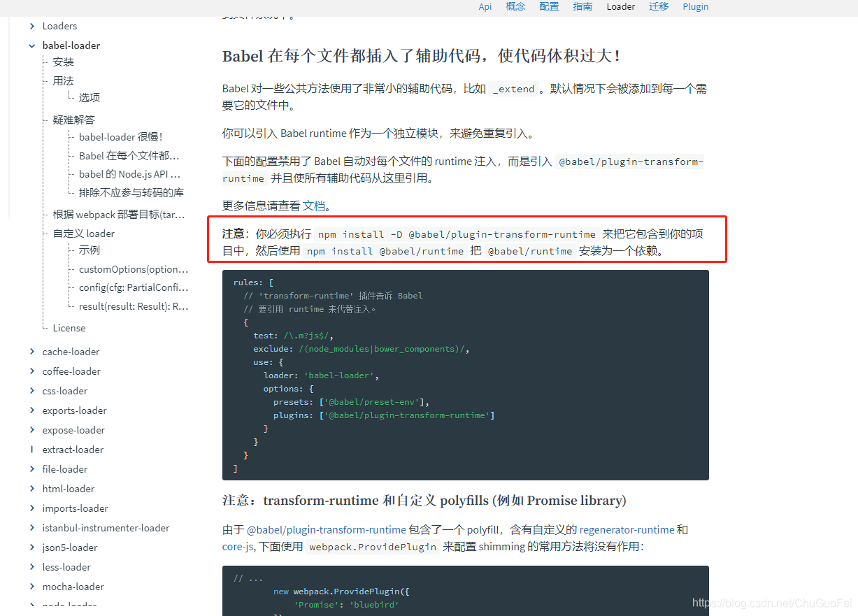Open the babel-loader sidebar link
The height and width of the screenshot is (616, 858).
(x=71, y=45)
